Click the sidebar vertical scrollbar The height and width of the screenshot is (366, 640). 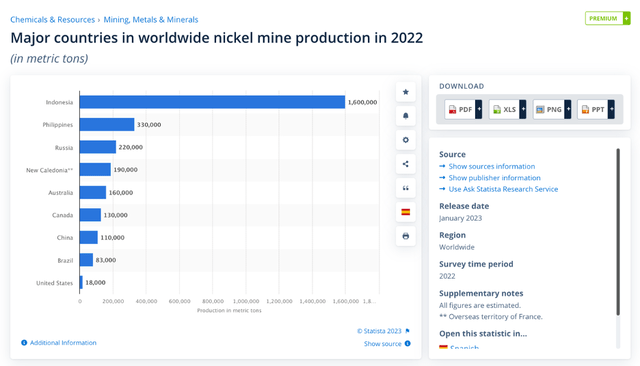618,232
